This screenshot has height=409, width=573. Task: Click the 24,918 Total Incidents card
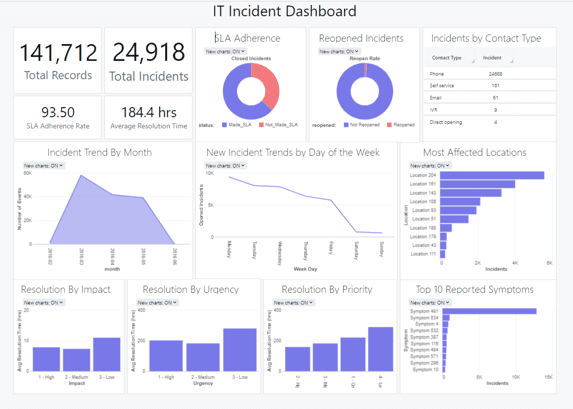(148, 60)
